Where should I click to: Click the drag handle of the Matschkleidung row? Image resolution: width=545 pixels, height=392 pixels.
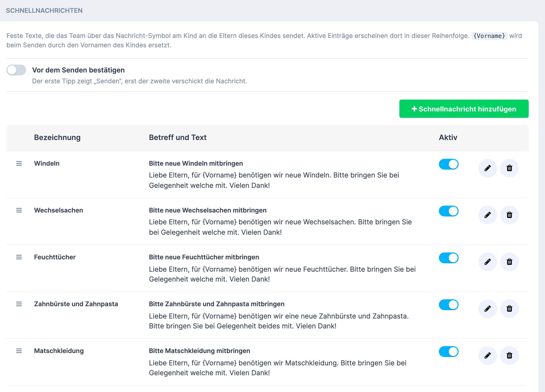click(19, 351)
